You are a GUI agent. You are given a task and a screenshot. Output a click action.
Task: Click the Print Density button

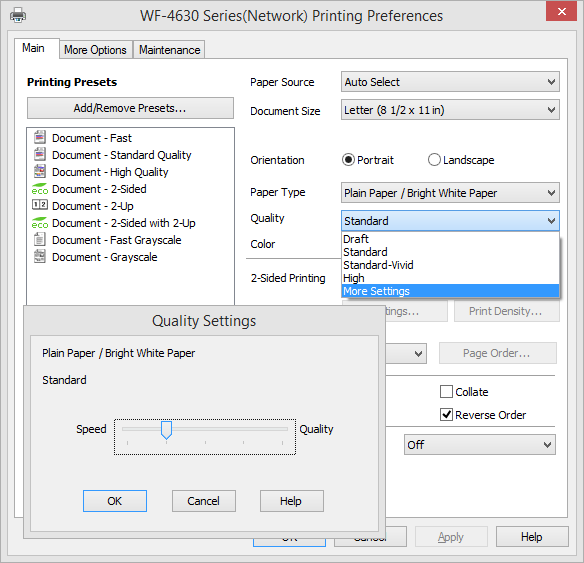coord(507,311)
